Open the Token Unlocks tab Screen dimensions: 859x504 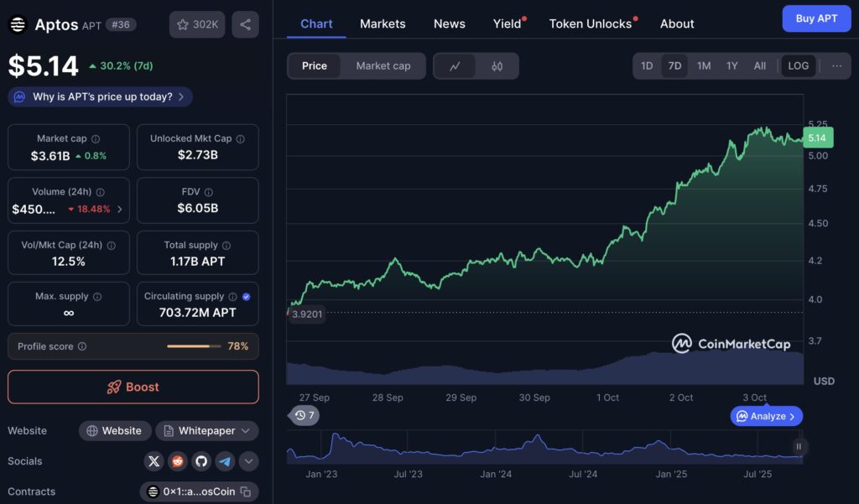[x=591, y=23]
